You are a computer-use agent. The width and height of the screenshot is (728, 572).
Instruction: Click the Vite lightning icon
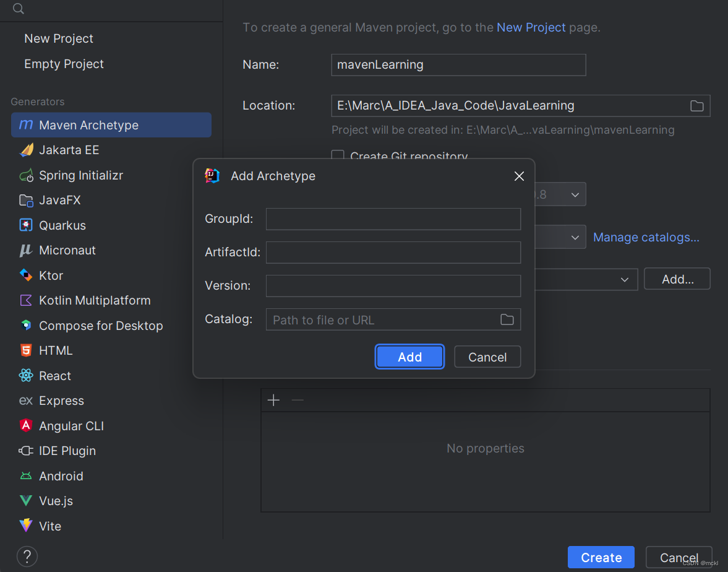coord(26,526)
